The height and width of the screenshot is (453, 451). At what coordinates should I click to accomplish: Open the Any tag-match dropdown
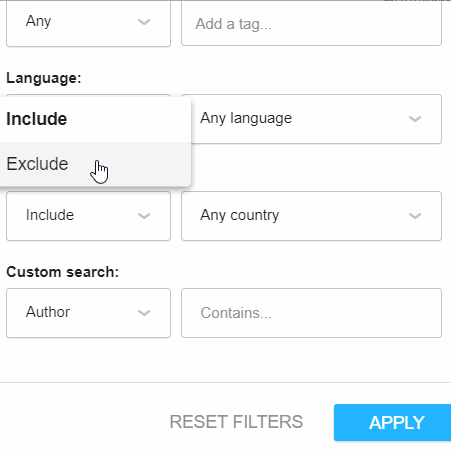pyautogui.click(x=88, y=23)
